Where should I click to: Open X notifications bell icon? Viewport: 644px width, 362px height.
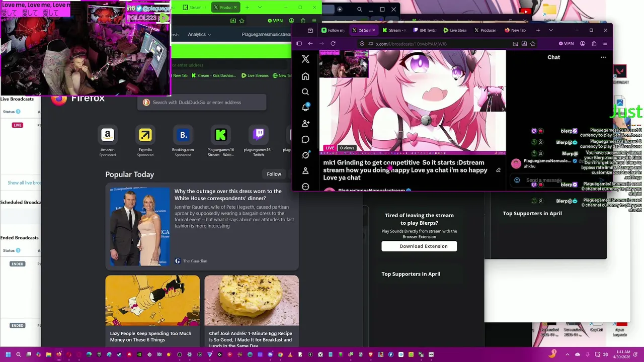[305, 108]
